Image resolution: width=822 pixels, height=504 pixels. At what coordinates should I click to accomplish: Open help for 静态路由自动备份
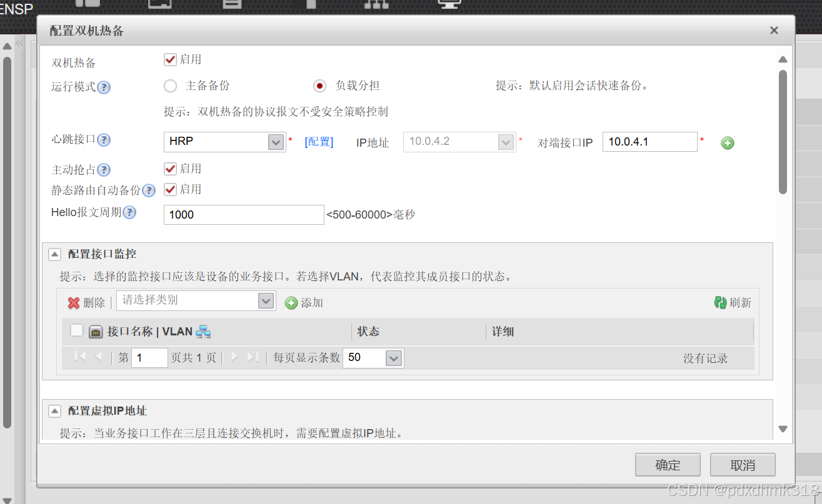point(149,190)
